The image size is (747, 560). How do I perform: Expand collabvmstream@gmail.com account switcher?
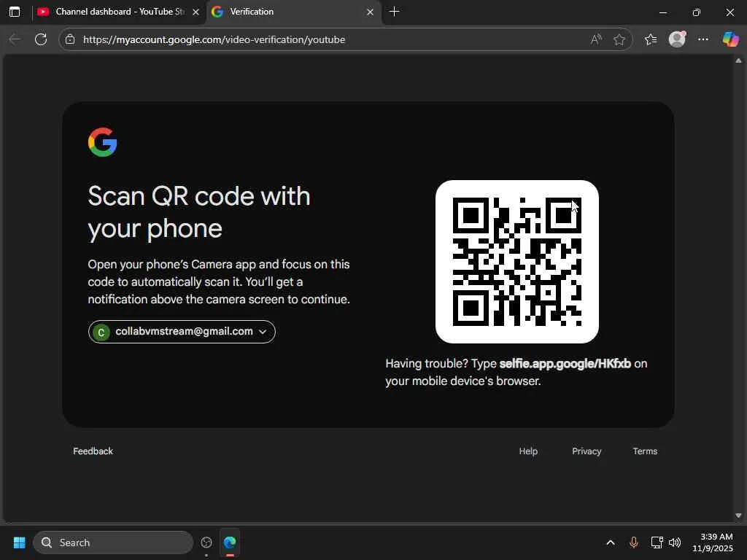pos(182,332)
